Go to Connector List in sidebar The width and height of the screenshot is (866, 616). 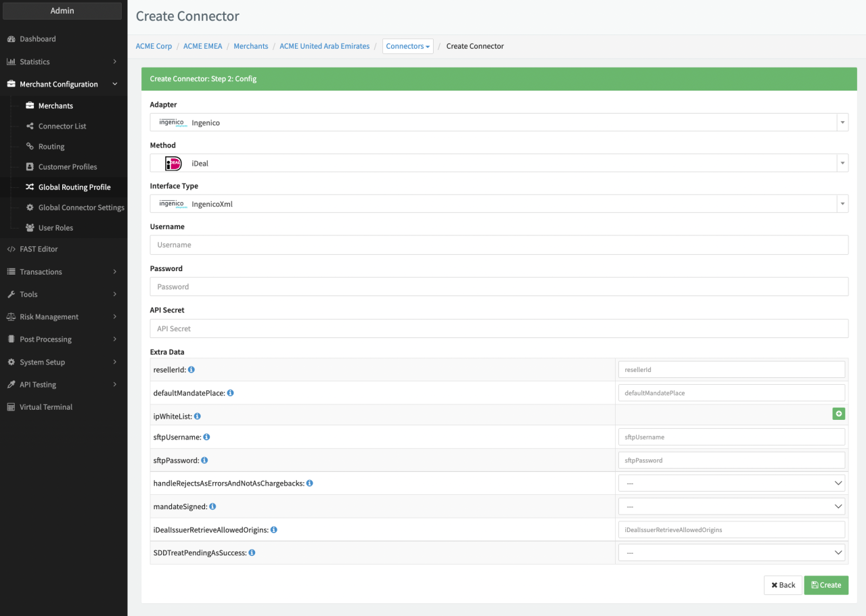tap(62, 126)
